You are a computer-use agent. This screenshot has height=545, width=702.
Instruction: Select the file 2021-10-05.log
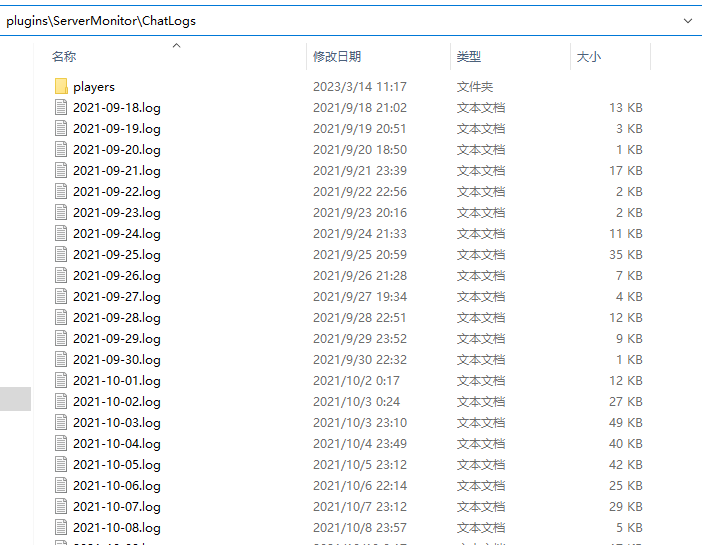[x=116, y=465]
